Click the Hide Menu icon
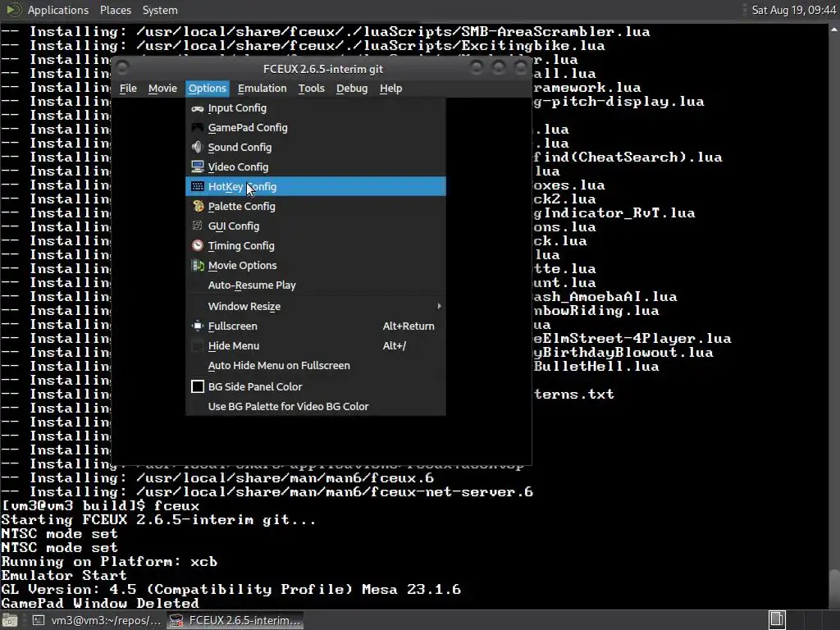This screenshot has height=630, width=840. coord(198,345)
